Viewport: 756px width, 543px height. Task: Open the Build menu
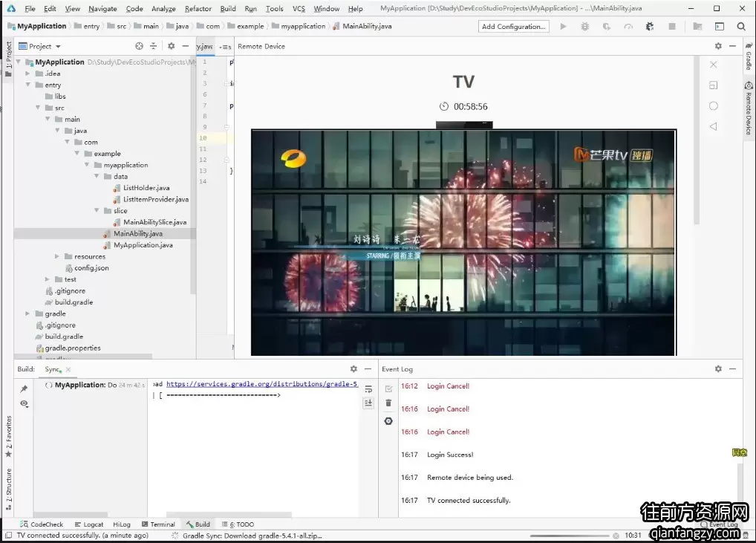tap(228, 9)
